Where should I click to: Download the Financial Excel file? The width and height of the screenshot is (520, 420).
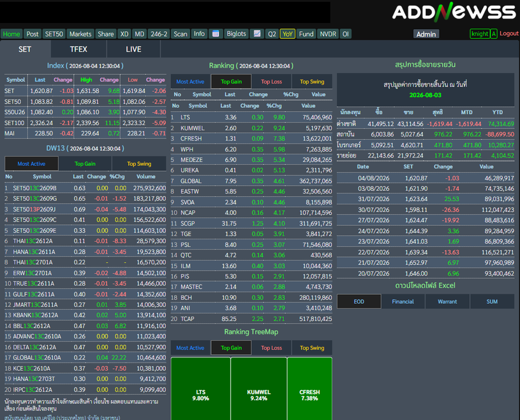click(x=403, y=301)
